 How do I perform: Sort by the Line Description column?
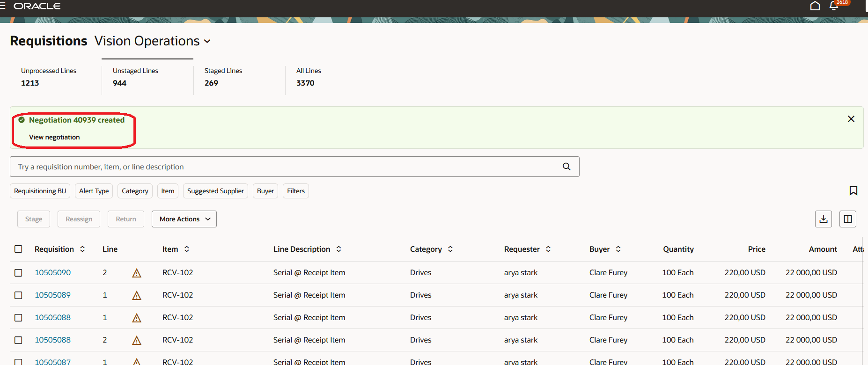point(339,249)
